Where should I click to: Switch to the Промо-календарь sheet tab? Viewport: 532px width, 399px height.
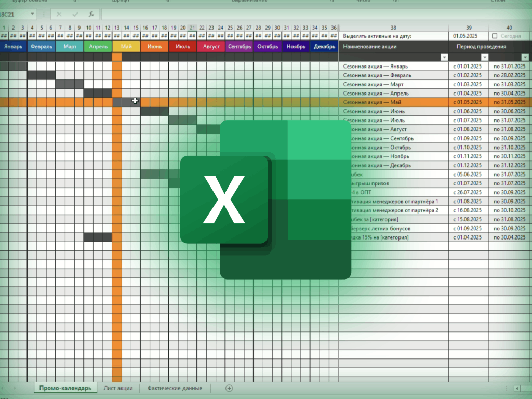pos(65,388)
